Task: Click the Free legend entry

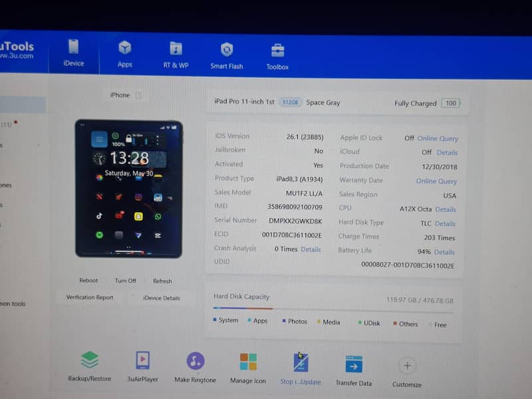Action: (x=438, y=325)
